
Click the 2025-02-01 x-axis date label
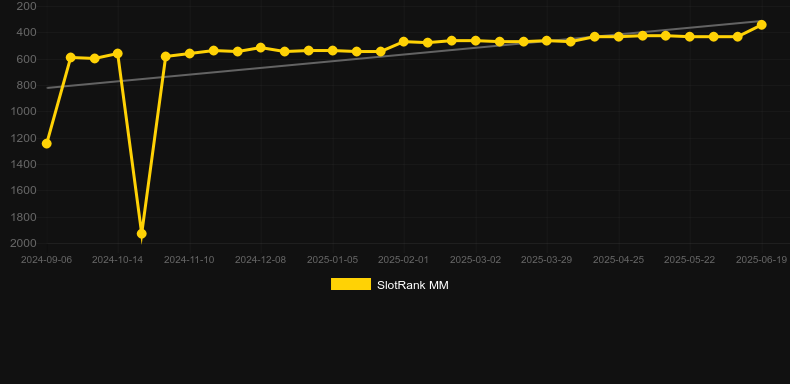404,260
